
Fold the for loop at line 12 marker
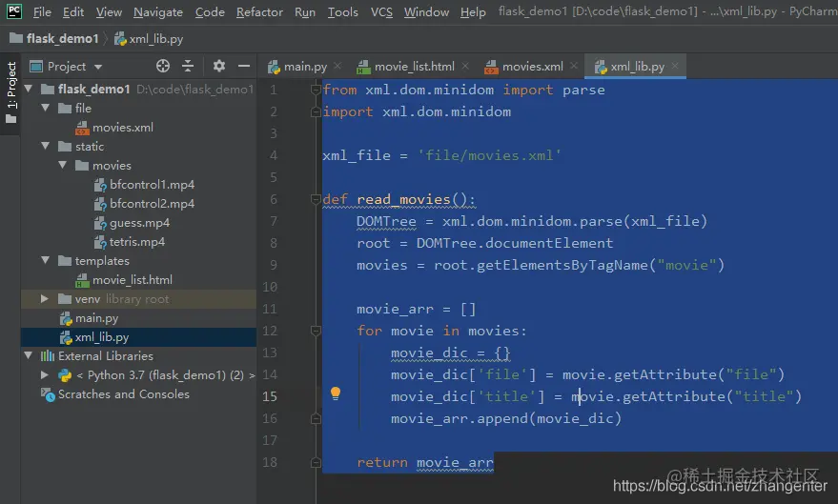316,331
